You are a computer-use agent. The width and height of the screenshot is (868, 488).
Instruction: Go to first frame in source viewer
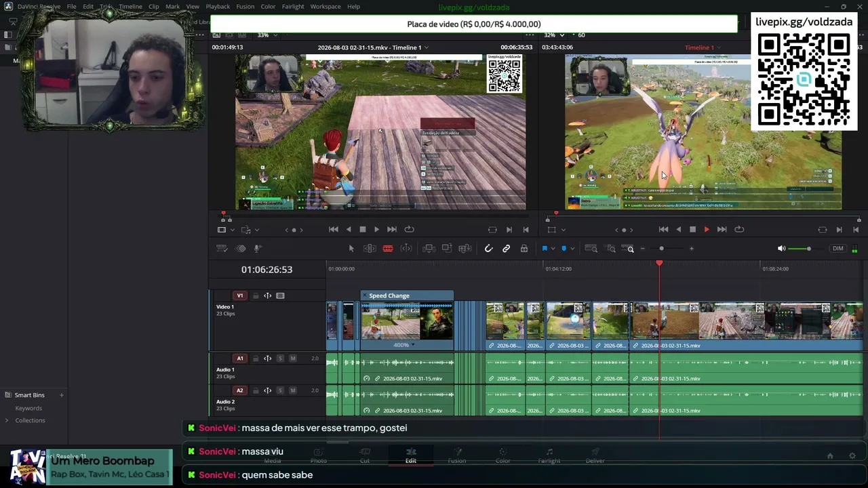(333, 230)
